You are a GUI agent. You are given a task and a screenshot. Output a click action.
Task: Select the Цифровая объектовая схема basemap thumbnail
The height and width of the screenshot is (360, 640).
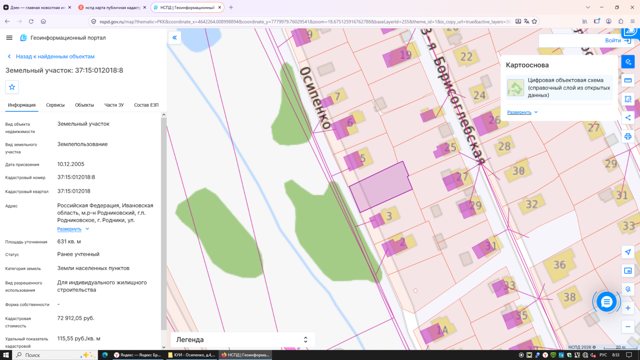pos(515,87)
